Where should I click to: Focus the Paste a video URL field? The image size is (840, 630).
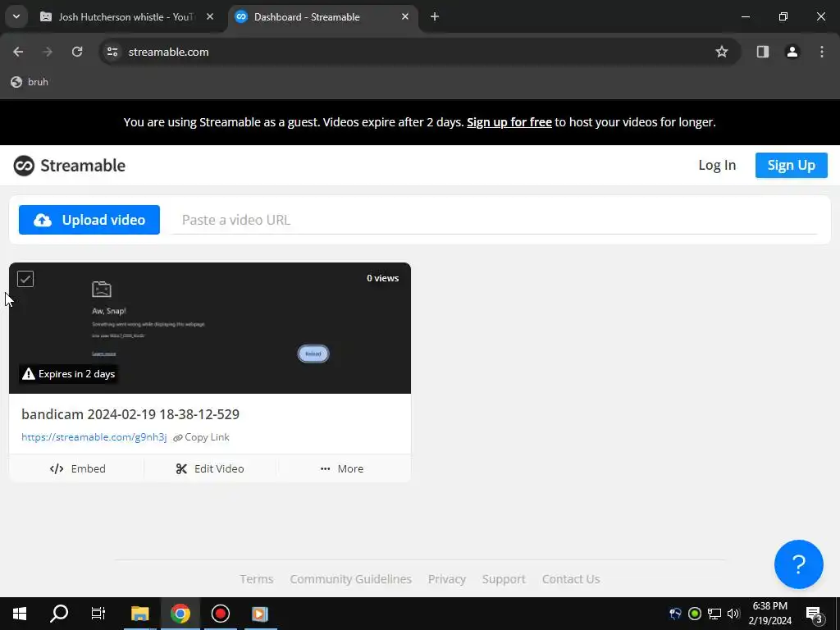(495, 220)
